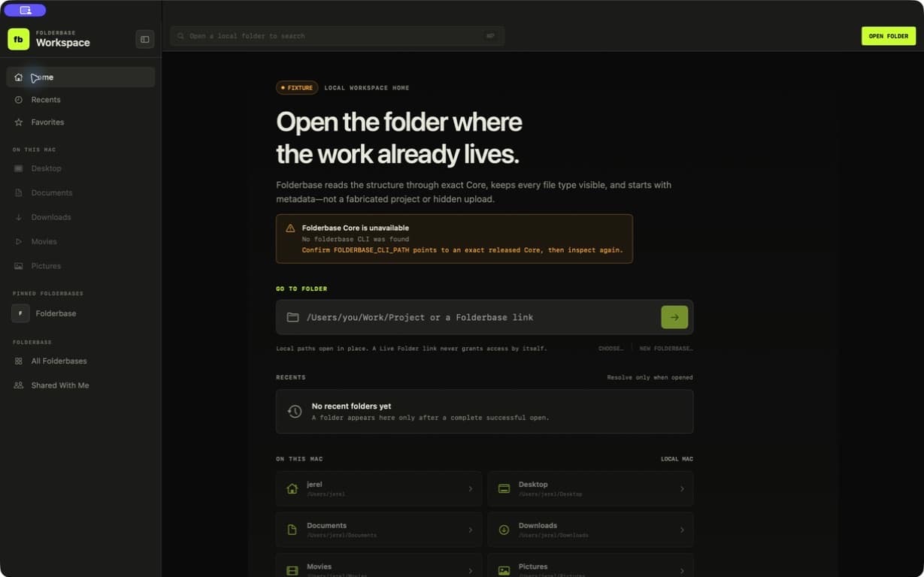Open Recents in the sidebar
Screen dimensions: 924x577
81,100
